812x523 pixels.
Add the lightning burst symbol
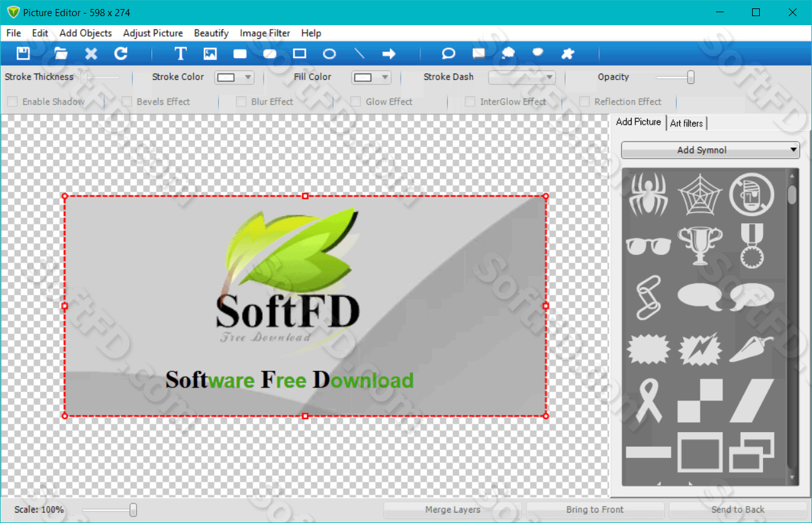coord(700,348)
